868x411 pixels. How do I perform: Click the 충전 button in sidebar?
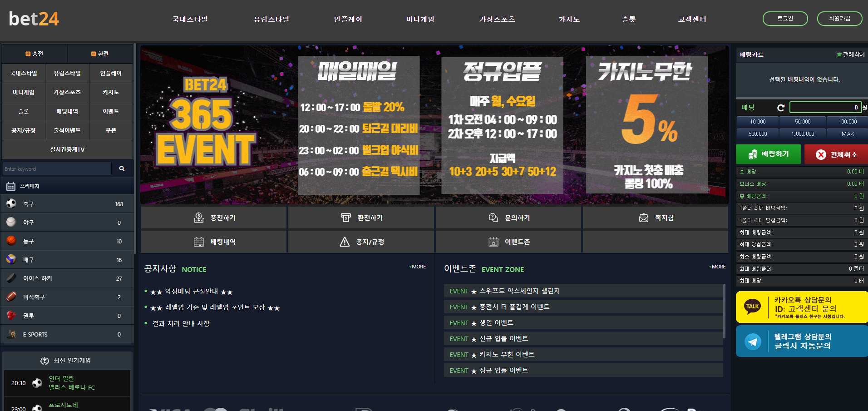35,54
